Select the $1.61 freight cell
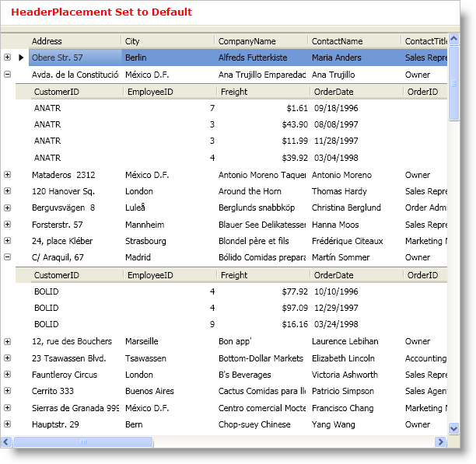476x464 pixels. tap(264, 108)
